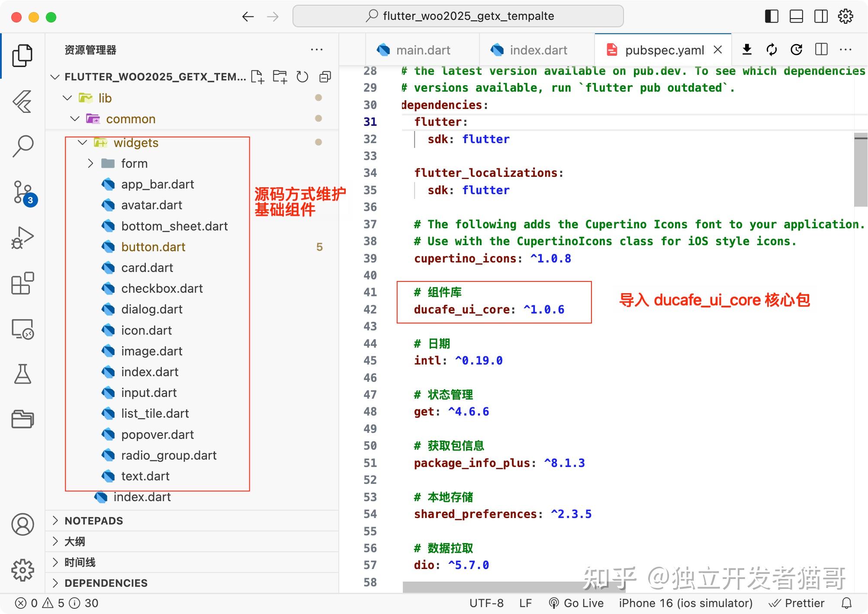Collapse all folders in explorer

325,77
